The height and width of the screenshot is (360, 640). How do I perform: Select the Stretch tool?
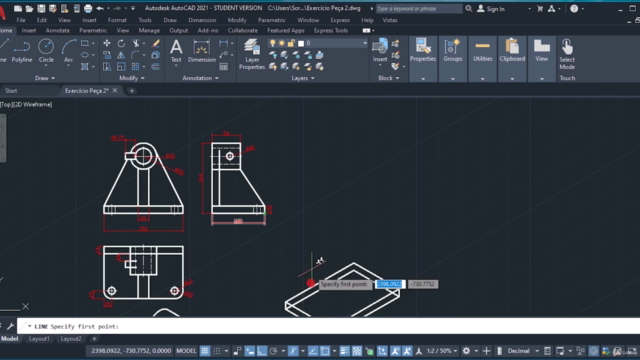point(107,67)
